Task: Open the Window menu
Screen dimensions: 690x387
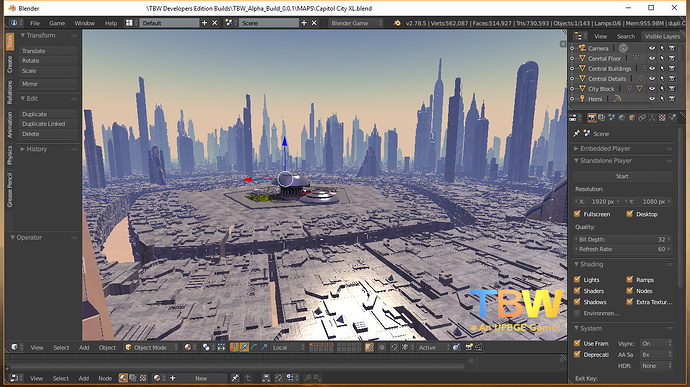Action: [x=84, y=23]
